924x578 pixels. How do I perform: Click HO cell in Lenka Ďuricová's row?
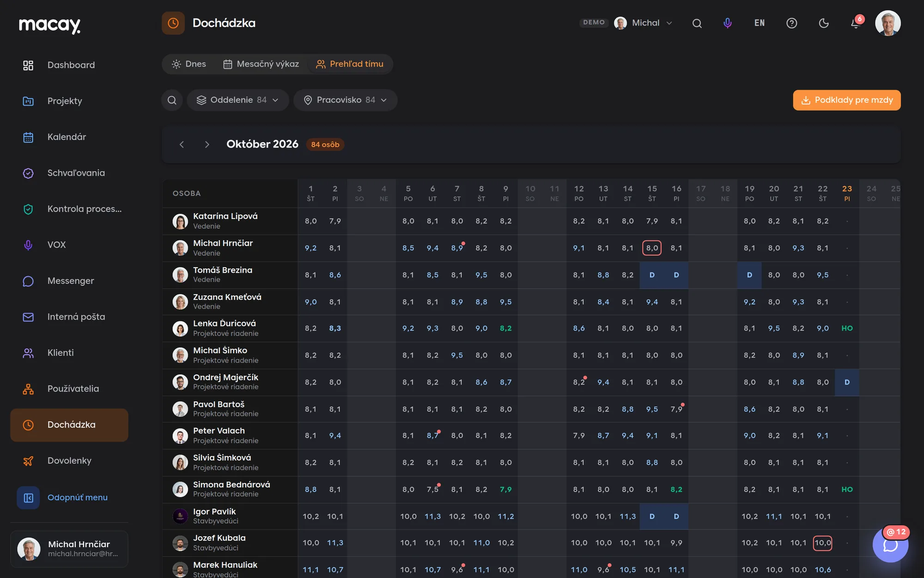[847, 328]
